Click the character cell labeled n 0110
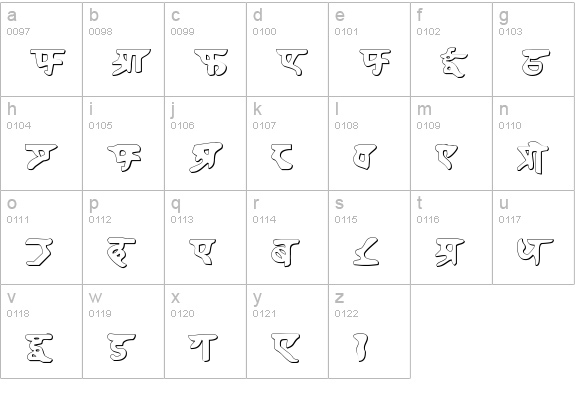The width and height of the screenshot is (575, 414). click(534, 143)
